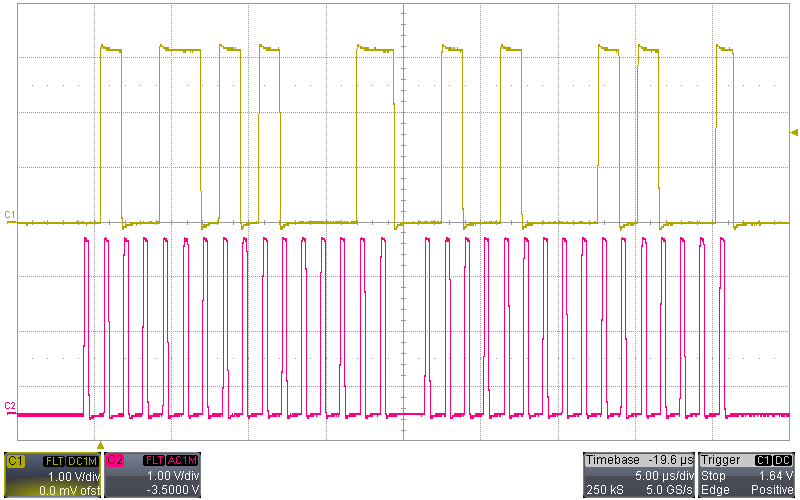Select the 5.0 GS/s sample rate

(669, 490)
